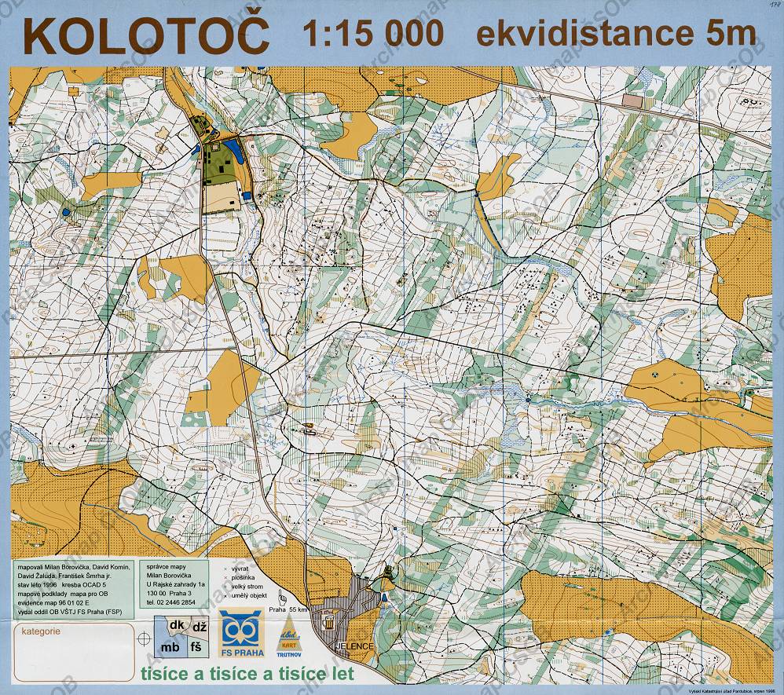784x695 pixels.
Task: Click the 'dk' mapper area tile
Action: tap(176, 627)
